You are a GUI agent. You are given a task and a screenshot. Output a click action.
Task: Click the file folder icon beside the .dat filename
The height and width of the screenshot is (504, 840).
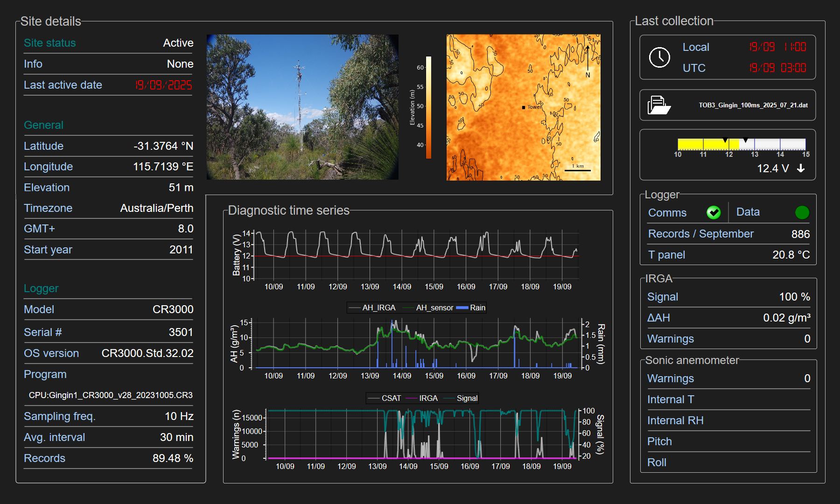pyautogui.click(x=659, y=105)
